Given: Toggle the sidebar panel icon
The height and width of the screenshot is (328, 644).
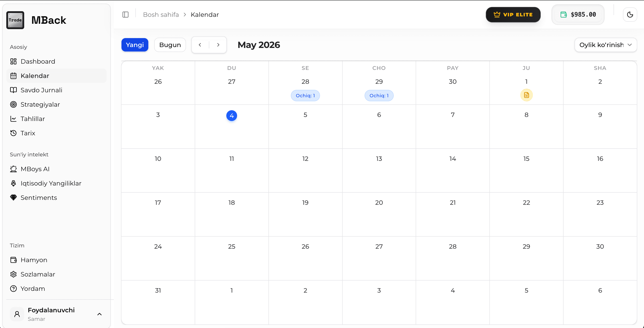Looking at the screenshot, I should point(125,15).
